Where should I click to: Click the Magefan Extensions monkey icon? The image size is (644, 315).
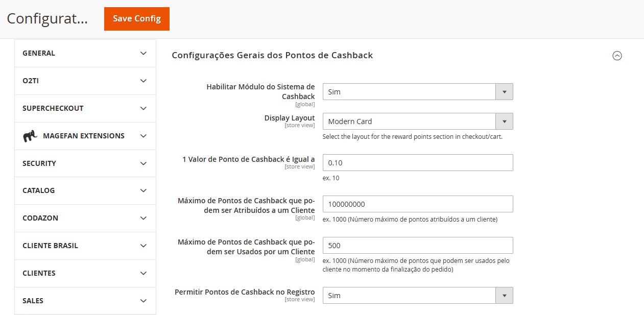coord(30,136)
